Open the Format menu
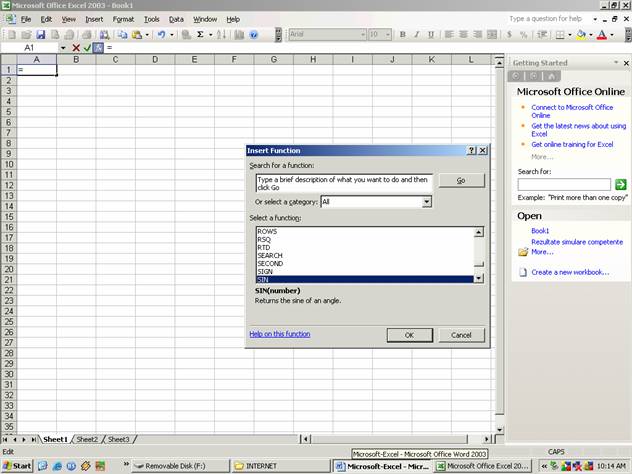The image size is (632, 474). pos(123,19)
